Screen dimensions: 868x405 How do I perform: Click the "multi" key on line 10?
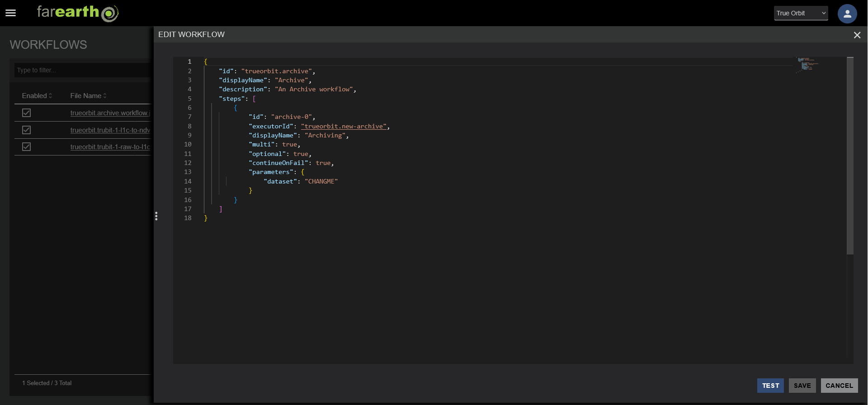point(262,144)
